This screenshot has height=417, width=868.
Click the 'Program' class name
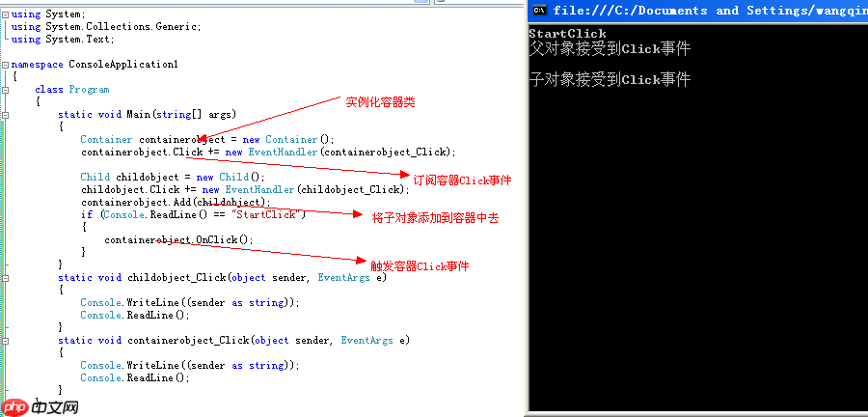click(89, 90)
